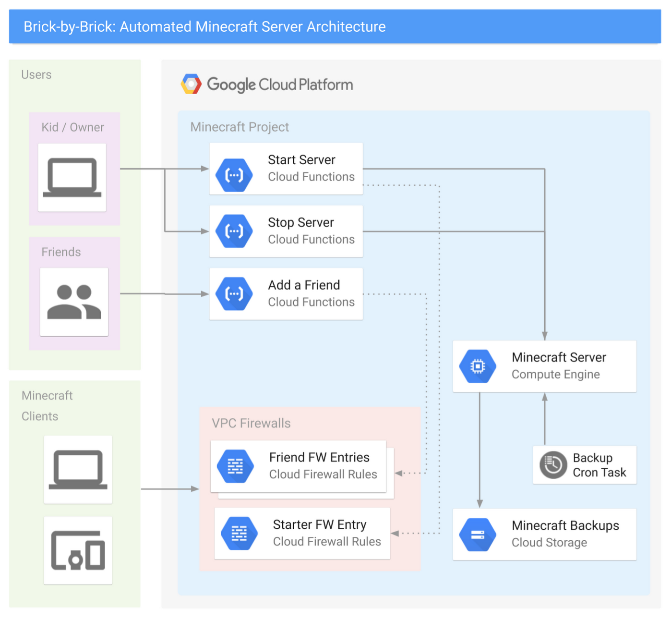Click the Google Cloud Platform hexagon logo

(191, 84)
